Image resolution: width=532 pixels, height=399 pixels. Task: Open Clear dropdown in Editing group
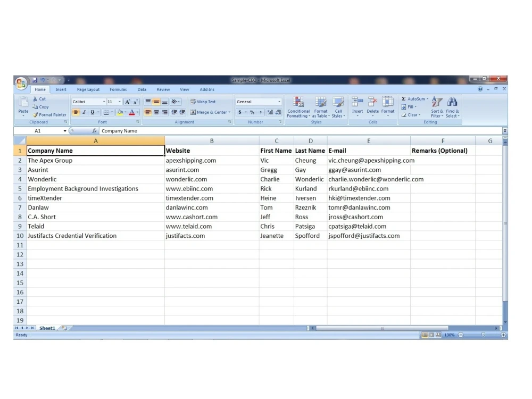pos(411,115)
